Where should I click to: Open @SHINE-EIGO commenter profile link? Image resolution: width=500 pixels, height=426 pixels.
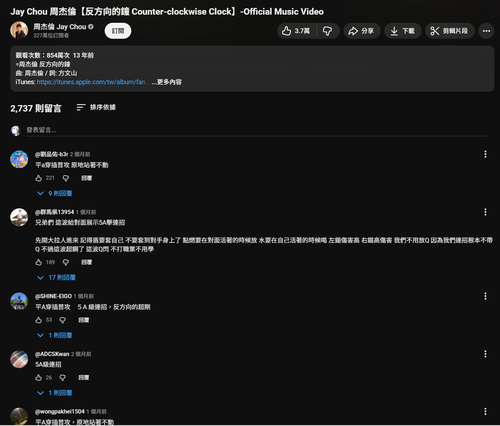pos(53,296)
